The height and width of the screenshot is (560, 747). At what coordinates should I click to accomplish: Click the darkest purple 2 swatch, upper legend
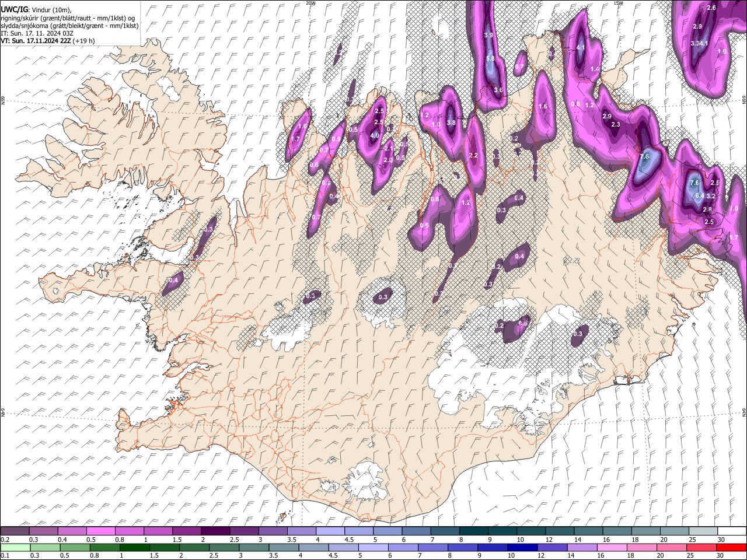215,531
